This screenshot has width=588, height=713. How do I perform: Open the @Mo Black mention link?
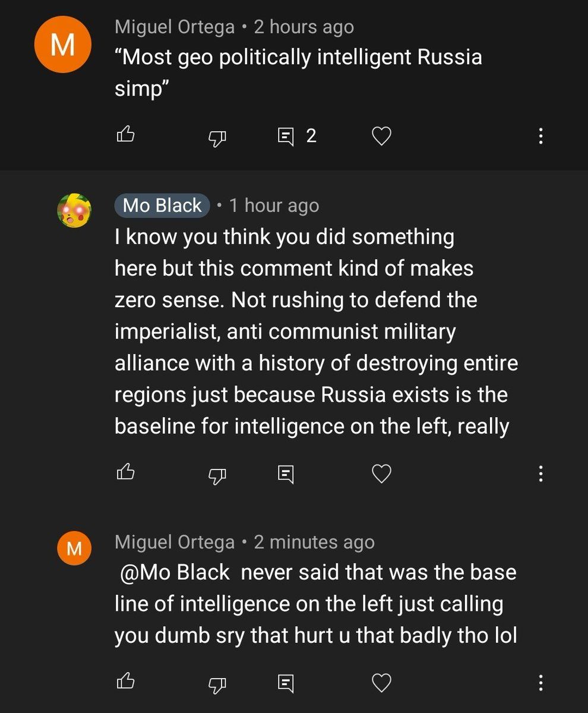click(175, 572)
